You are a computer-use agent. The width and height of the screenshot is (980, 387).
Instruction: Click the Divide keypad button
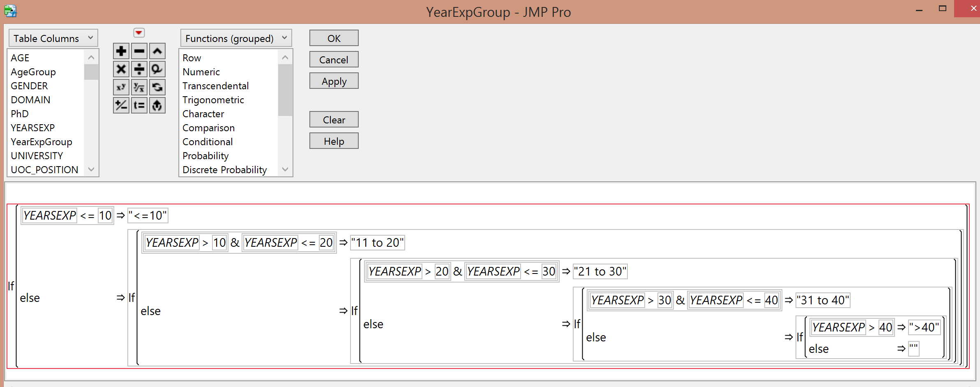(x=139, y=69)
